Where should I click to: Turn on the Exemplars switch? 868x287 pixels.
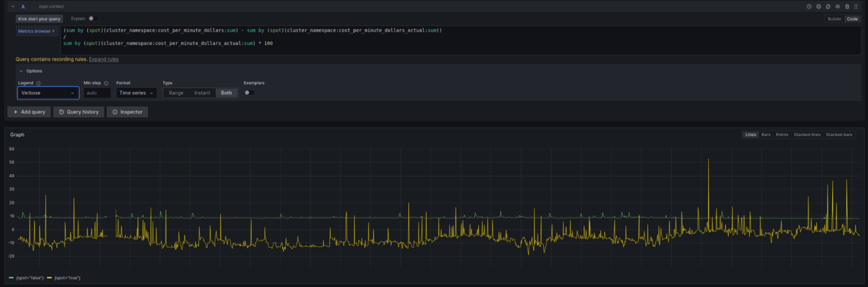(x=249, y=92)
